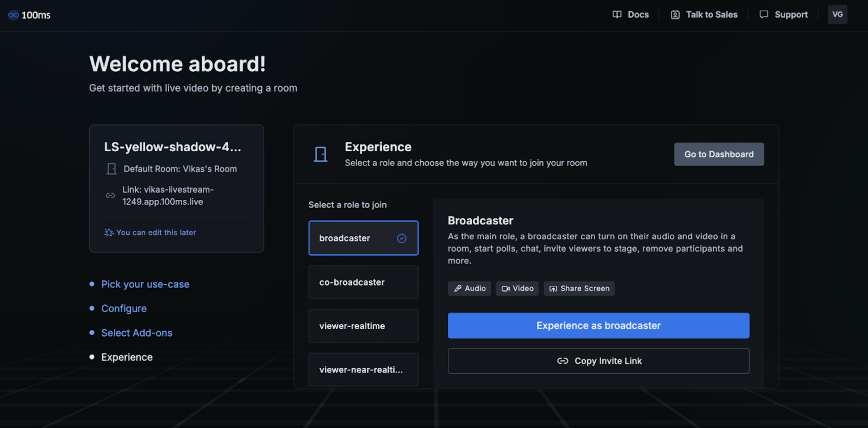Viewport: 868px width, 428px height.
Task: Select the viewer-realtime role
Action: 363,326
